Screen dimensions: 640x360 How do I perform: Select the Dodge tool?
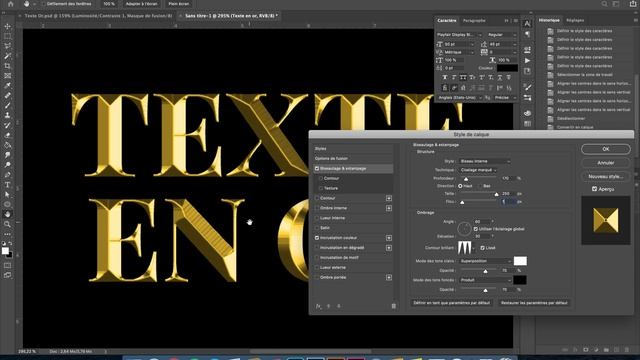pos(7,165)
